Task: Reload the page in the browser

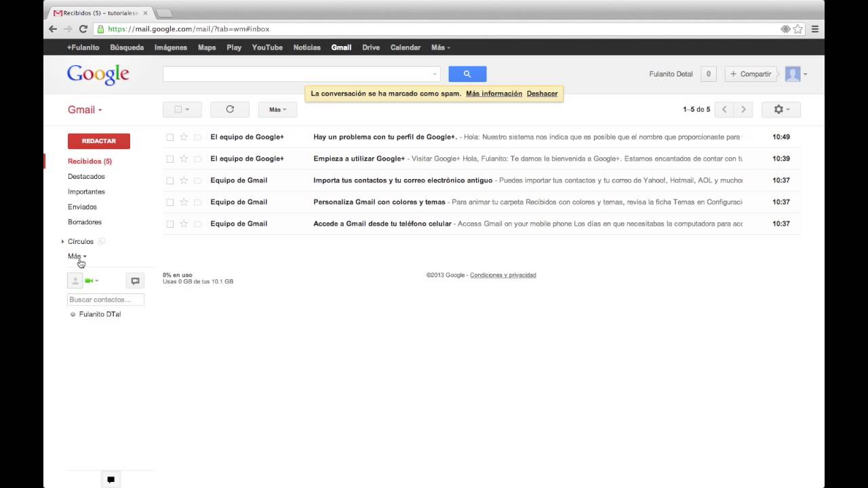Action: point(83,29)
